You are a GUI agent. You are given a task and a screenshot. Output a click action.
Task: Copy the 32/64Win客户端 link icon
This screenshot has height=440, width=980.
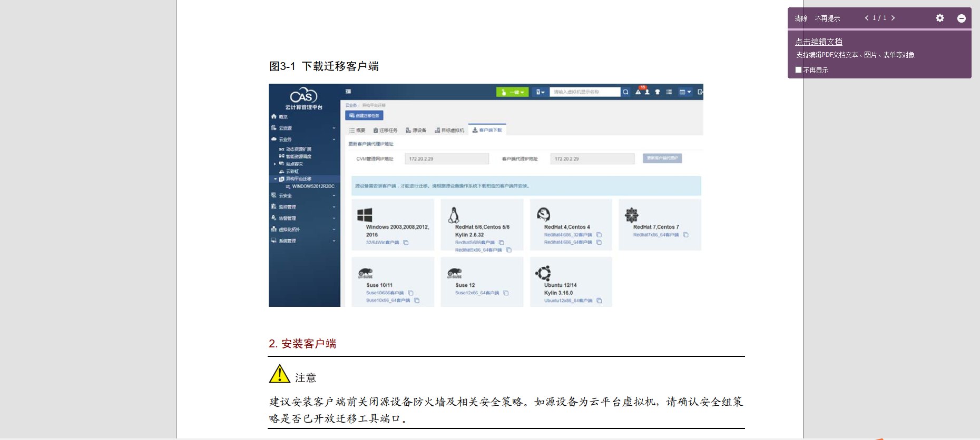click(x=406, y=243)
